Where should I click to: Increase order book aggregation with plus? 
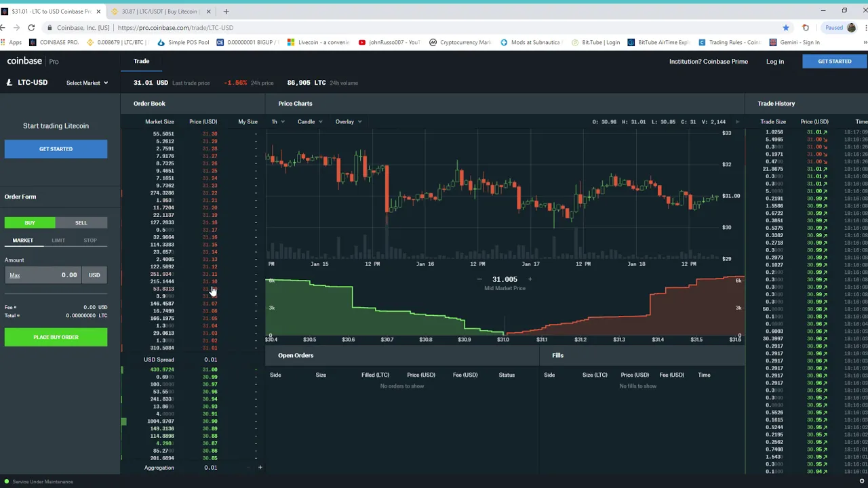(x=260, y=468)
